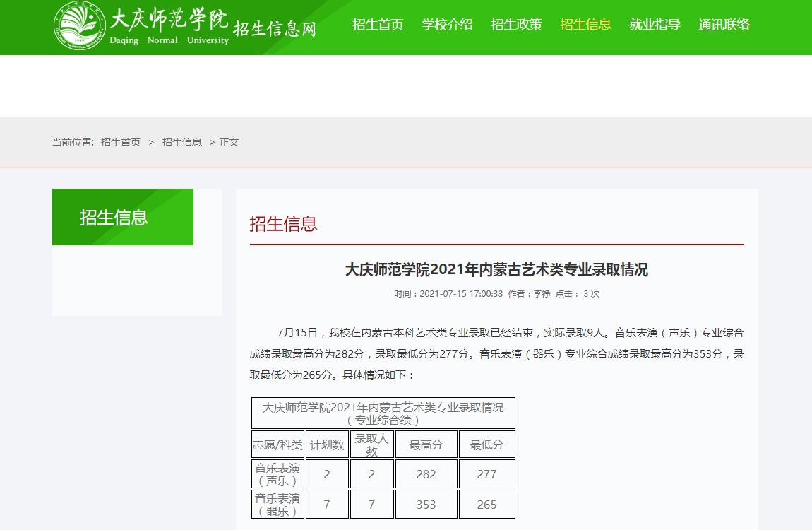Image resolution: width=812 pixels, height=530 pixels.
Task: Click the 正文 breadcrumb text
Action: (x=229, y=142)
